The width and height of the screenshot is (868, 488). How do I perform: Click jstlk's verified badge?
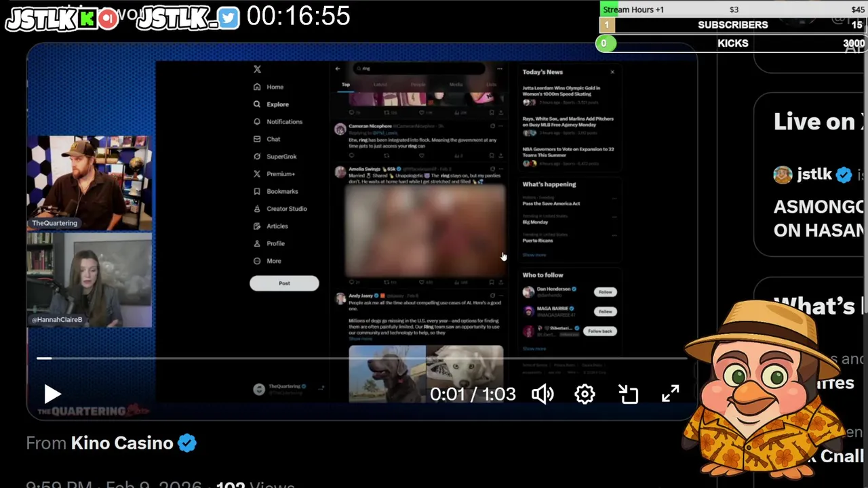click(x=844, y=175)
